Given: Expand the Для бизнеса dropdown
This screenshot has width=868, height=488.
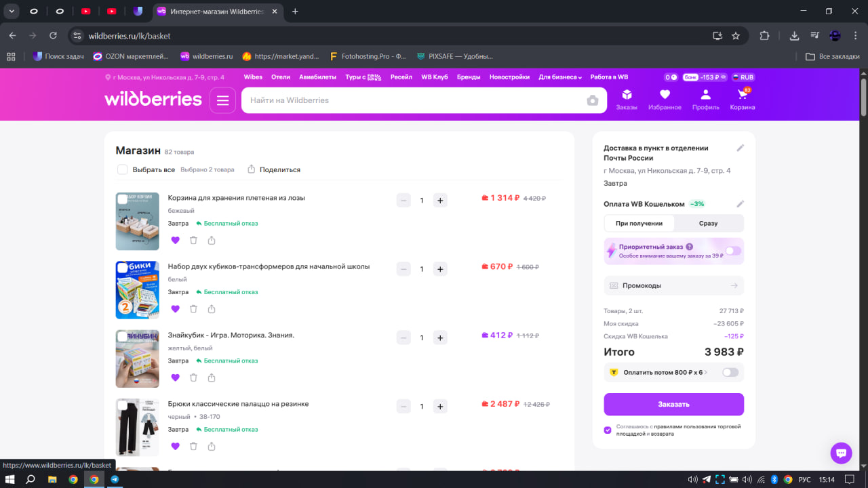Looking at the screenshot, I should [560, 77].
